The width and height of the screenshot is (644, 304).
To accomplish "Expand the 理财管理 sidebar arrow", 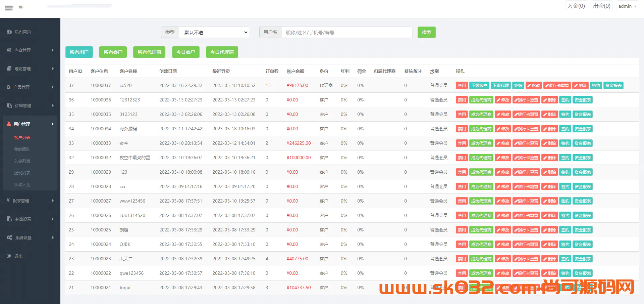I will (x=53, y=69).
